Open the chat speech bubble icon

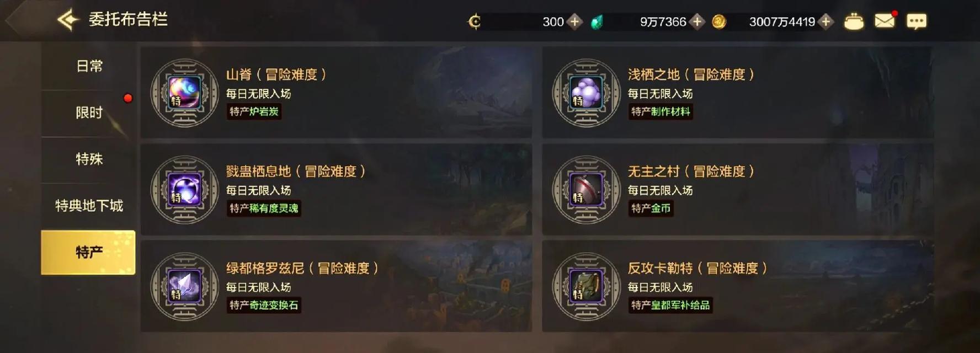[x=917, y=22]
